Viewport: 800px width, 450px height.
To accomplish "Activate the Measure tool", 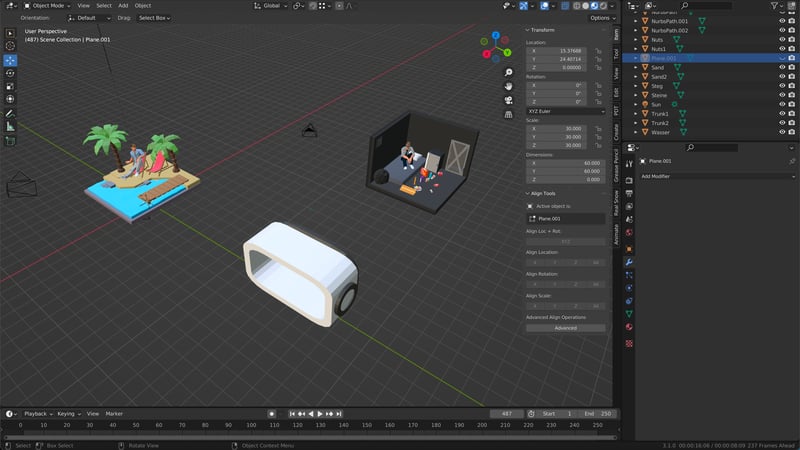I will pos(11,126).
